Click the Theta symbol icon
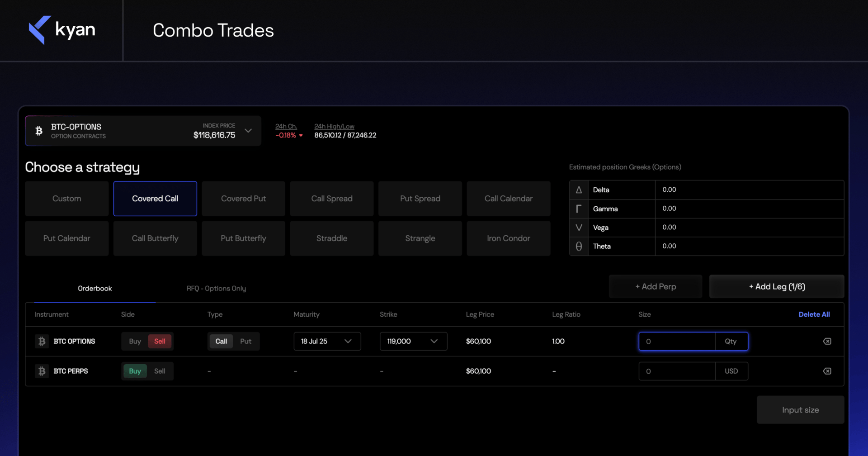Viewport: 868px width, 456px height. coord(579,246)
